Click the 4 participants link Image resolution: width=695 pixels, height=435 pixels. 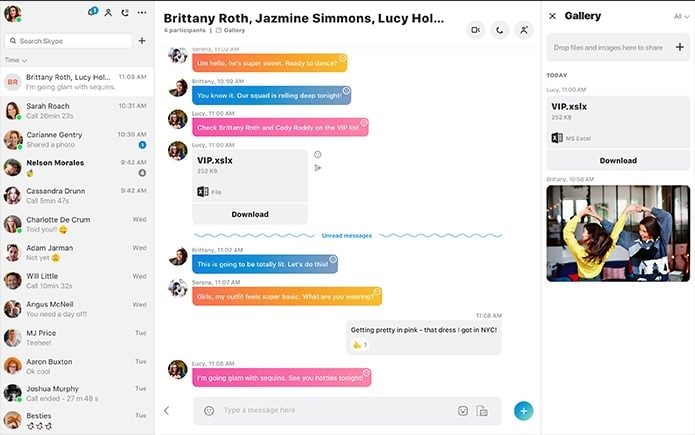click(x=184, y=31)
